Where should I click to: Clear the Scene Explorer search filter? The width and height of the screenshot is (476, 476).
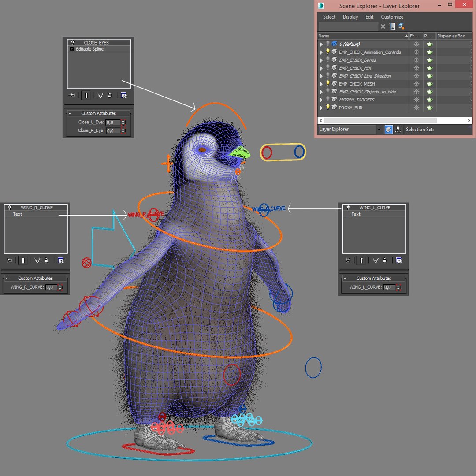tap(383, 26)
